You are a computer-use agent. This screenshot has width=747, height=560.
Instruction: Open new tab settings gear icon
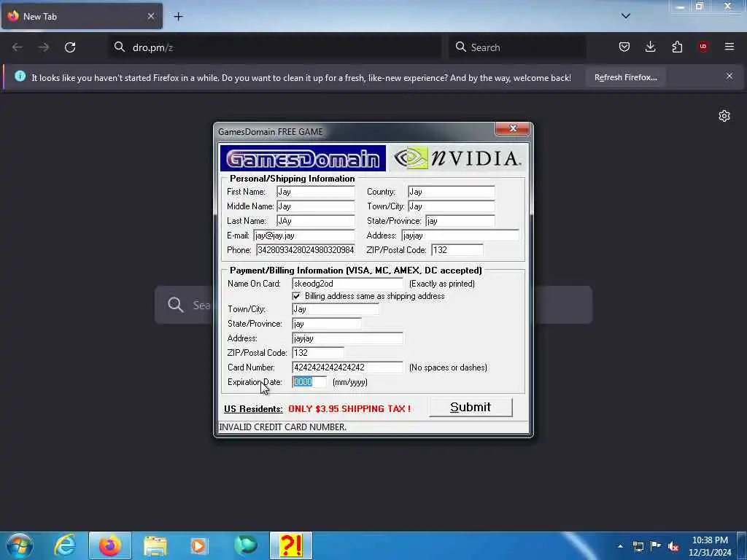coord(724,116)
